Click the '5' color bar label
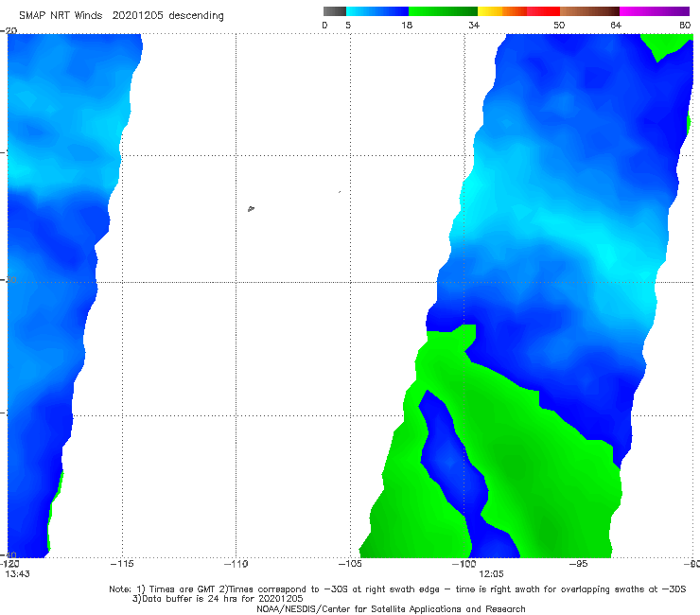700x615 pixels. 348,26
